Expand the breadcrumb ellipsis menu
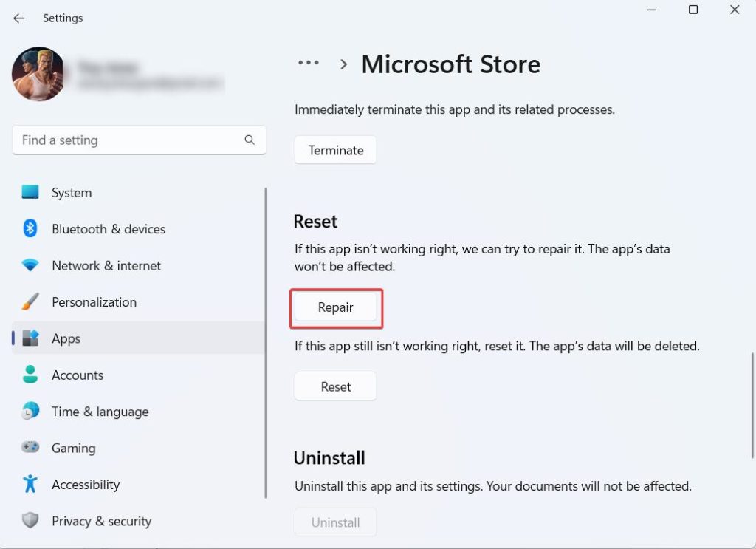This screenshot has height=549, width=756. [309, 64]
